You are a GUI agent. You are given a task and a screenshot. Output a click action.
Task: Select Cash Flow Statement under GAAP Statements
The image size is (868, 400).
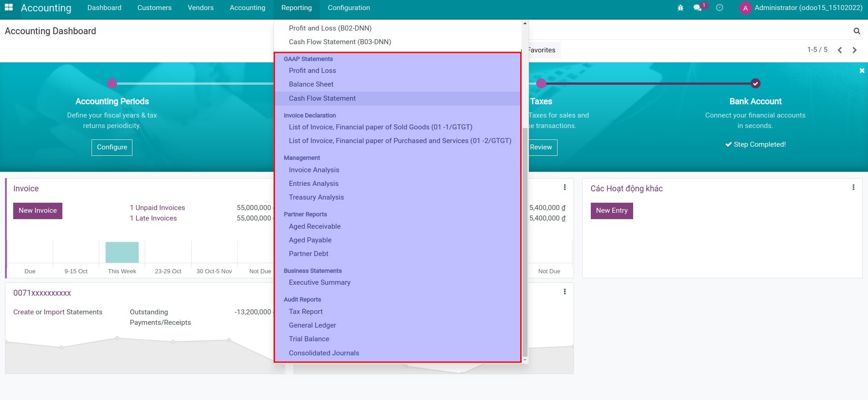(322, 98)
